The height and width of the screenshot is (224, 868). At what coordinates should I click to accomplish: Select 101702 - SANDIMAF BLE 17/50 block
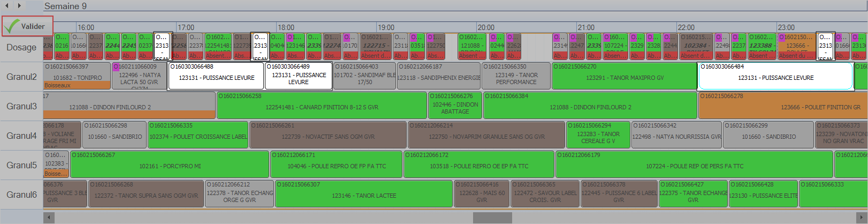pos(364,76)
